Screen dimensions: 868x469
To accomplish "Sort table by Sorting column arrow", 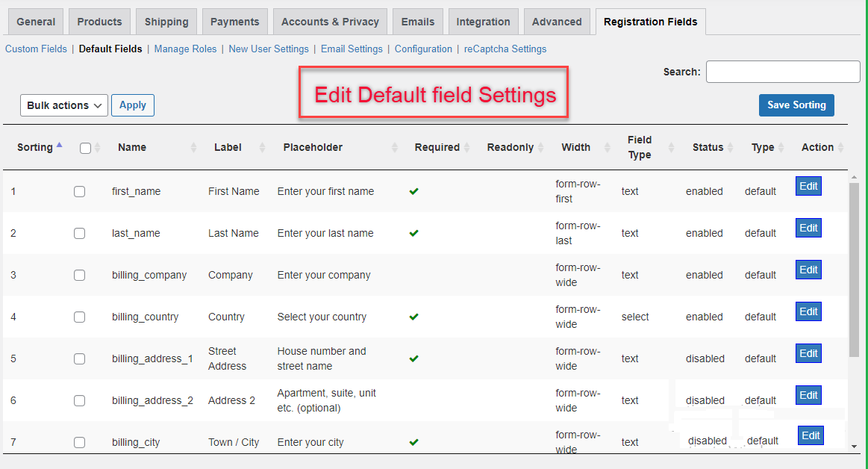I will click(x=60, y=146).
